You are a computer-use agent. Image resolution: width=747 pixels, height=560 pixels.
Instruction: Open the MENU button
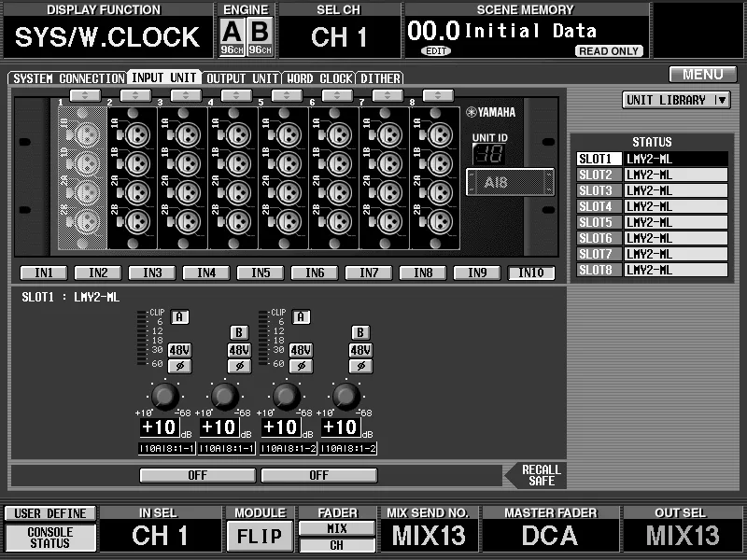coord(703,75)
